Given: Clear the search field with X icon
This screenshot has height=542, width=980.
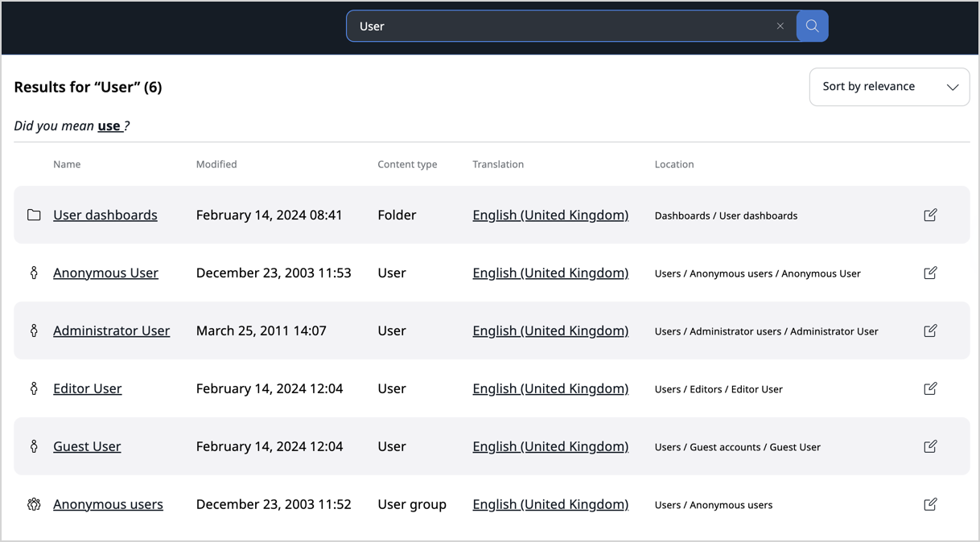Looking at the screenshot, I should click(x=780, y=26).
